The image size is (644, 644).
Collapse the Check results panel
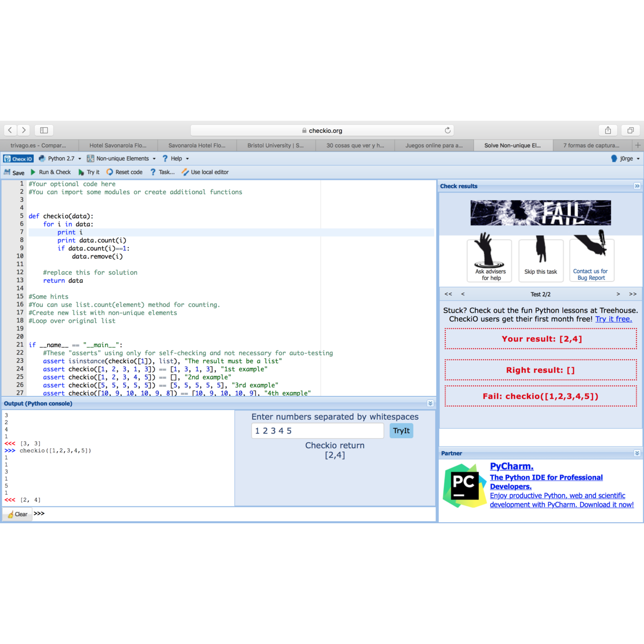[x=637, y=186]
